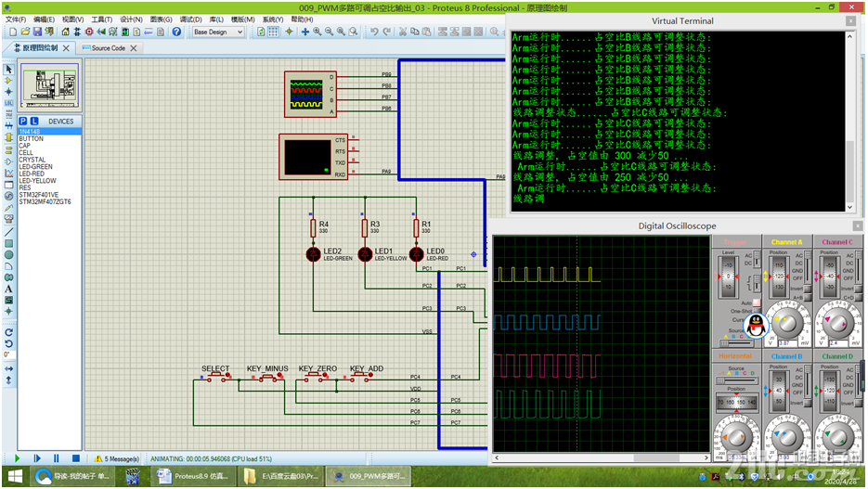Screen dimensions: 868x489
Task: Switch to the Source Code tab
Action: pyautogui.click(x=109, y=48)
